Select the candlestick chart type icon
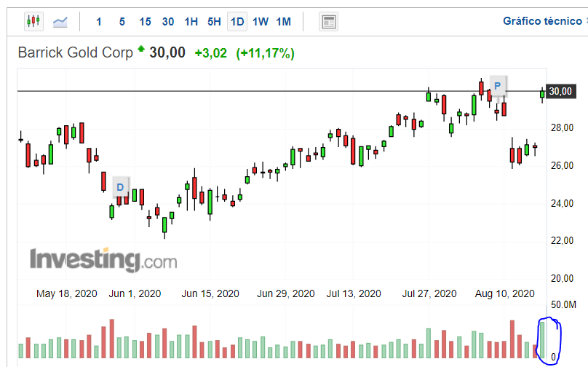The width and height of the screenshot is (588, 367). pos(34,22)
